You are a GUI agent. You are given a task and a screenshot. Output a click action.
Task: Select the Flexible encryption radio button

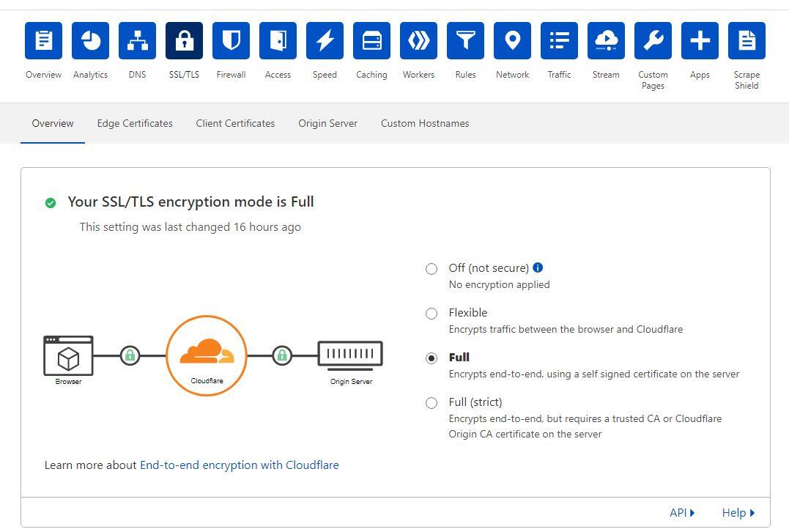coord(431,314)
